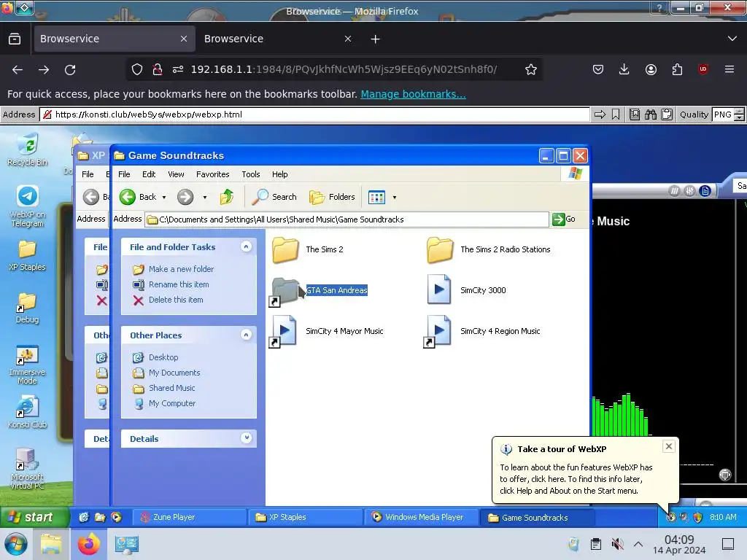The image size is (747, 560).
Task: Switch to the second Browservice tab
Action: 278,39
